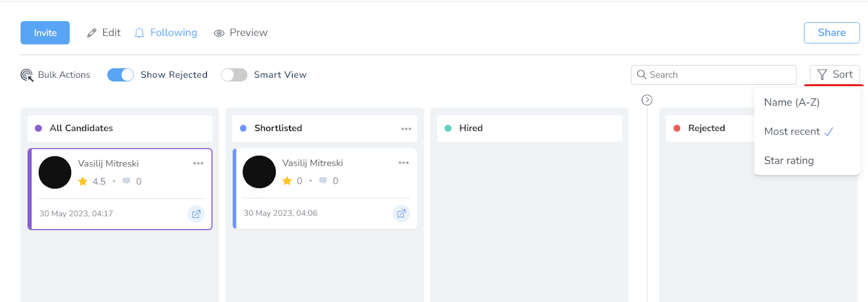Disable the Show Rejected toggle

click(x=120, y=75)
